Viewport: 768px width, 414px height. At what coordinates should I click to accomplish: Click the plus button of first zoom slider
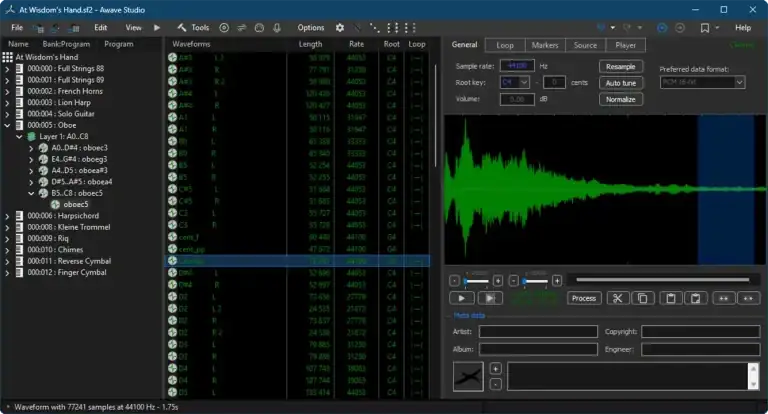coord(498,281)
